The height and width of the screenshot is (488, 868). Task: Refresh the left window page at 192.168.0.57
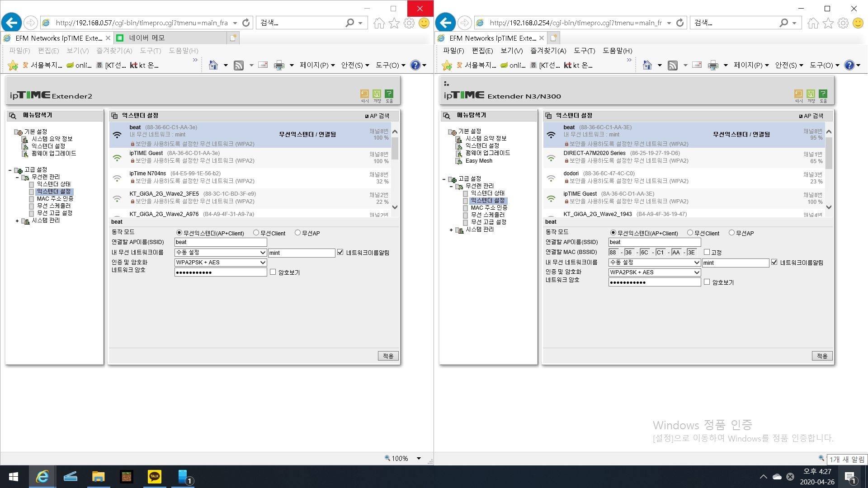pos(246,23)
